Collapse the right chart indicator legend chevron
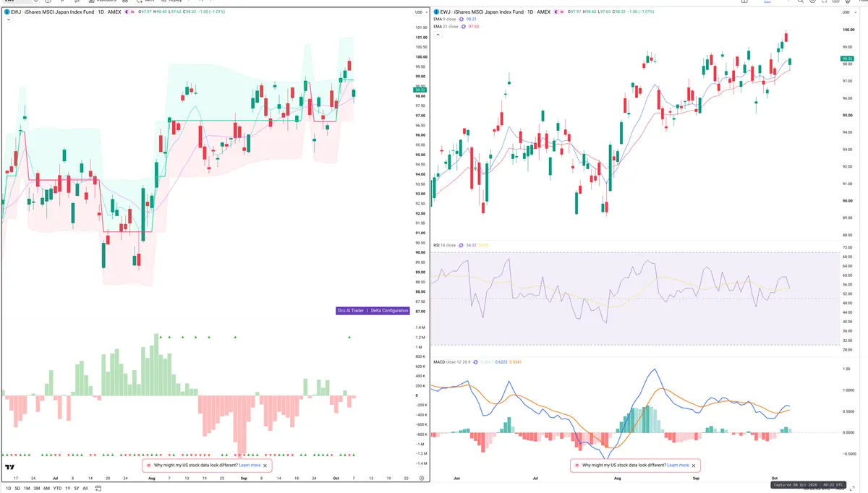The image size is (868, 493). click(x=438, y=34)
